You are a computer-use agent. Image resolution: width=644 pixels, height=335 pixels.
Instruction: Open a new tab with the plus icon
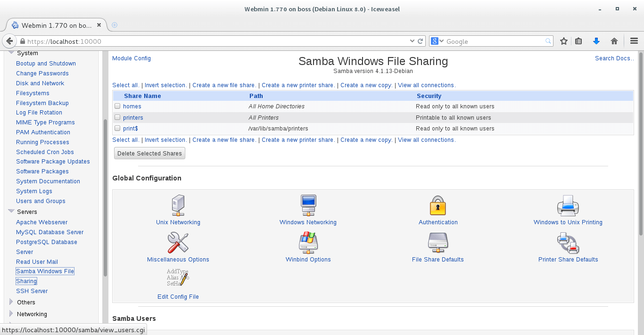click(114, 25)
